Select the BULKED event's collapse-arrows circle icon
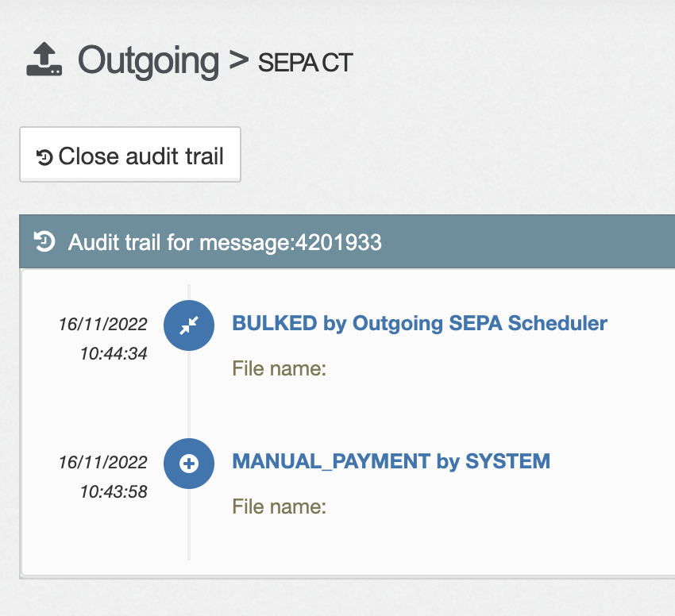This screenshot has width=675, height=616. click(x=188, y=325)
